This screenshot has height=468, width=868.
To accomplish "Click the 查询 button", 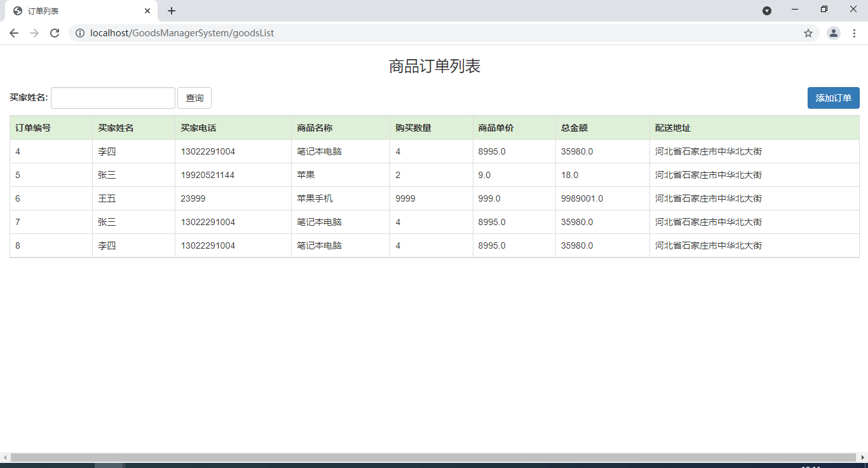I will click(194, 98).
